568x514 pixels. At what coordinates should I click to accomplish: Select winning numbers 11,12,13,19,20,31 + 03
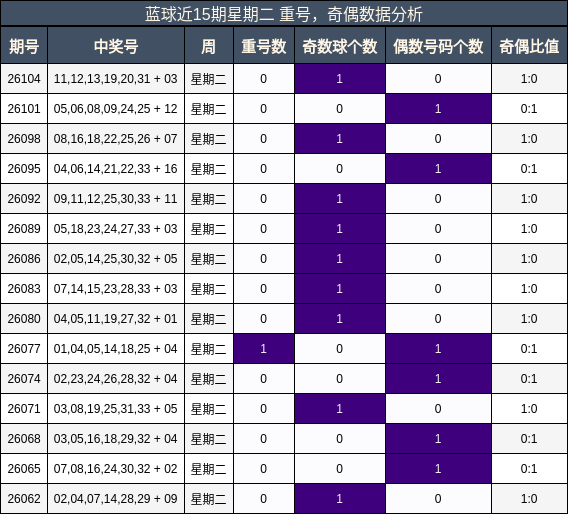(116, 79)
